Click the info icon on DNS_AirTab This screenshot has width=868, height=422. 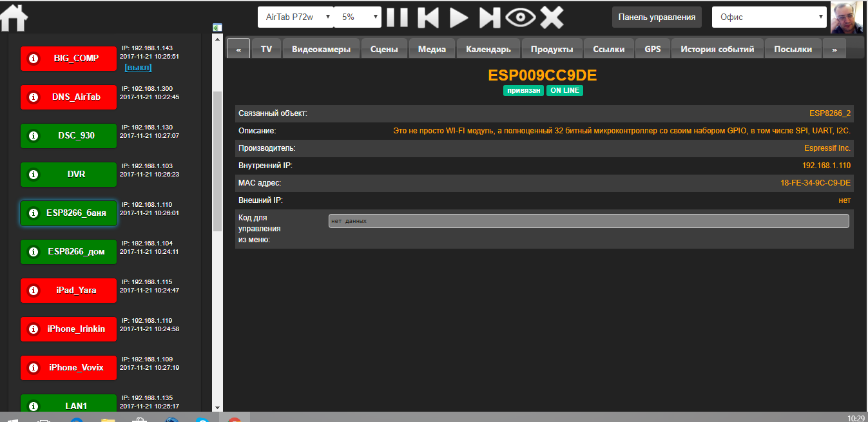(x=34, y=97)
